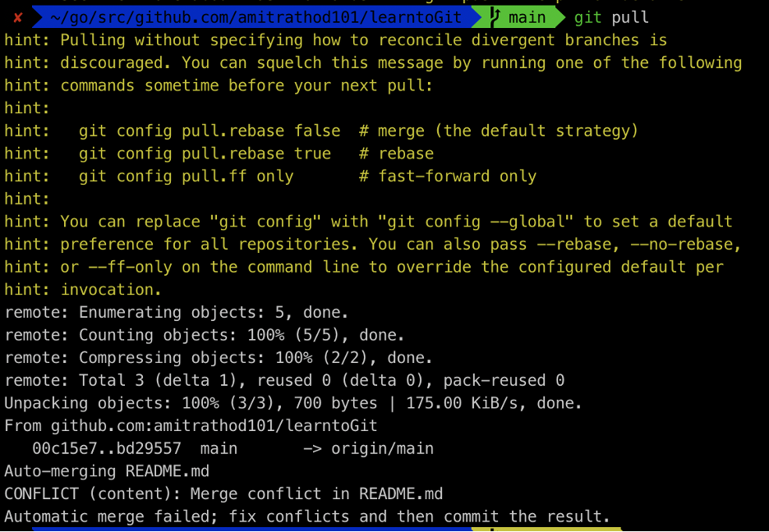This screenshot has width=769, height=532.
Task: Click the git branch symbol icon
Action: click(x=495, y=17)
